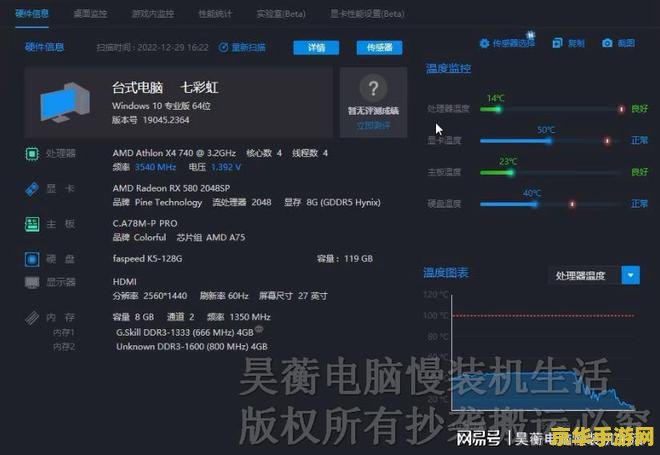Click the 截图 screenshot label
Screen dimensions: 660x455
[x=626, y=43]
